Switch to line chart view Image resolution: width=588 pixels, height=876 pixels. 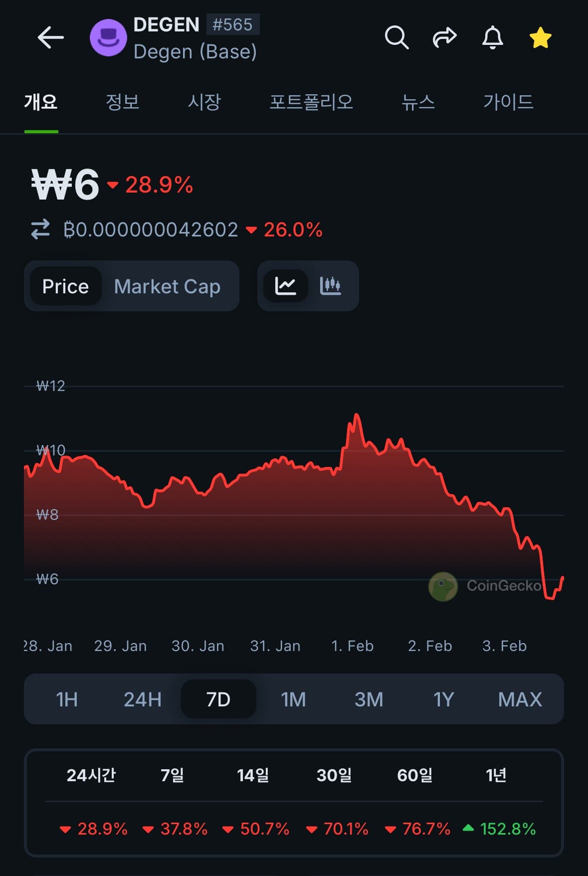(x=285, y=286)
